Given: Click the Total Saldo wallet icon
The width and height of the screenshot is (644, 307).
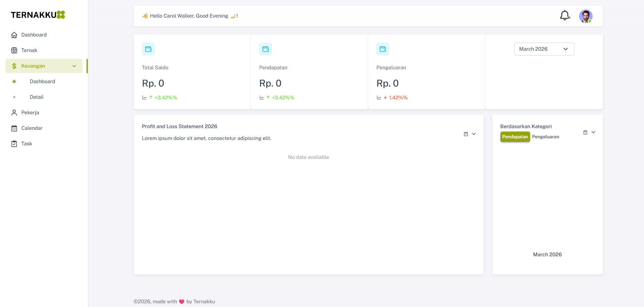Looking at the screenshot, I should pos(148,49).
